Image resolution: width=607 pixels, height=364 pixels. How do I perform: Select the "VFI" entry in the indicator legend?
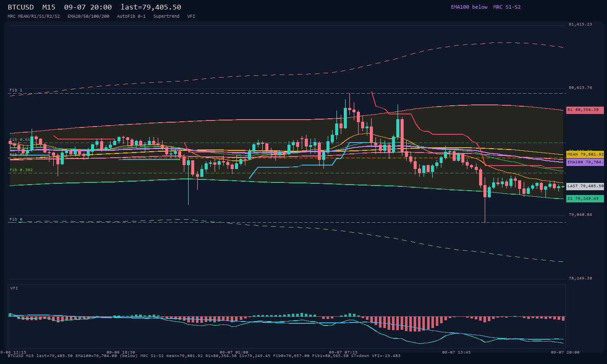coord(191,16)
